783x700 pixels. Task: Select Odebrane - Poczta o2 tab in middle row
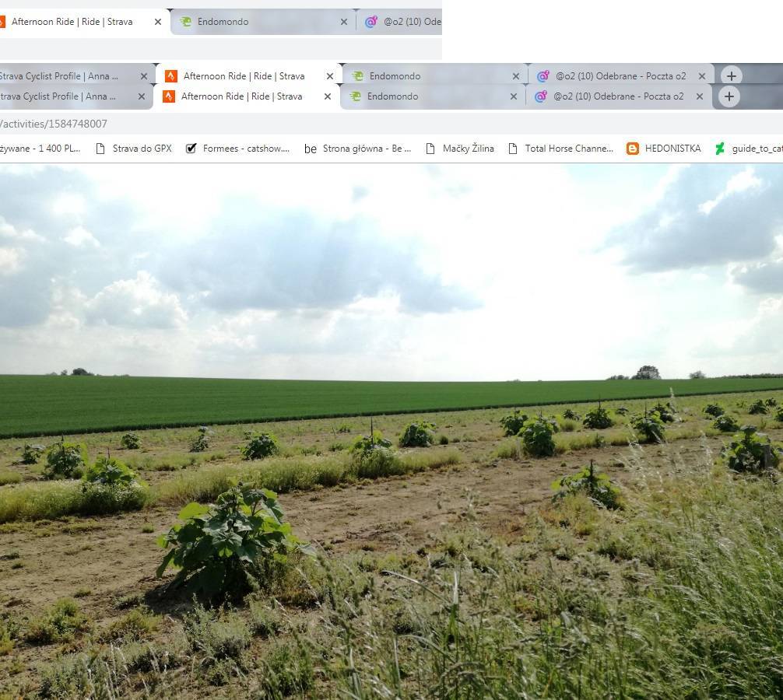[620, 76]
